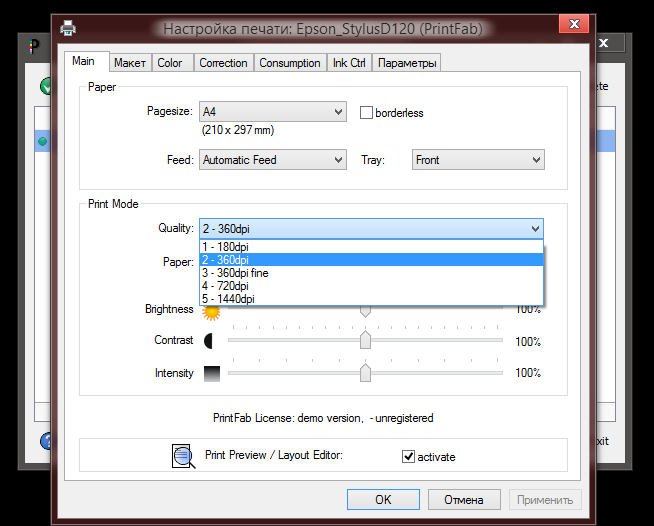Open the Pagesize dropdown
This screenshot has height=526, width=654.
coord(273,112)
